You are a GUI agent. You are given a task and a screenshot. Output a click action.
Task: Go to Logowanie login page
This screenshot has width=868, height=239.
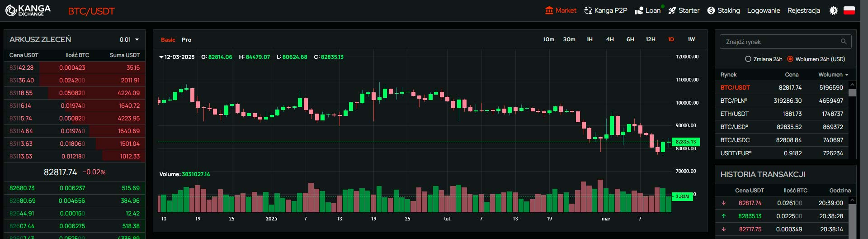tap(764, 10)
